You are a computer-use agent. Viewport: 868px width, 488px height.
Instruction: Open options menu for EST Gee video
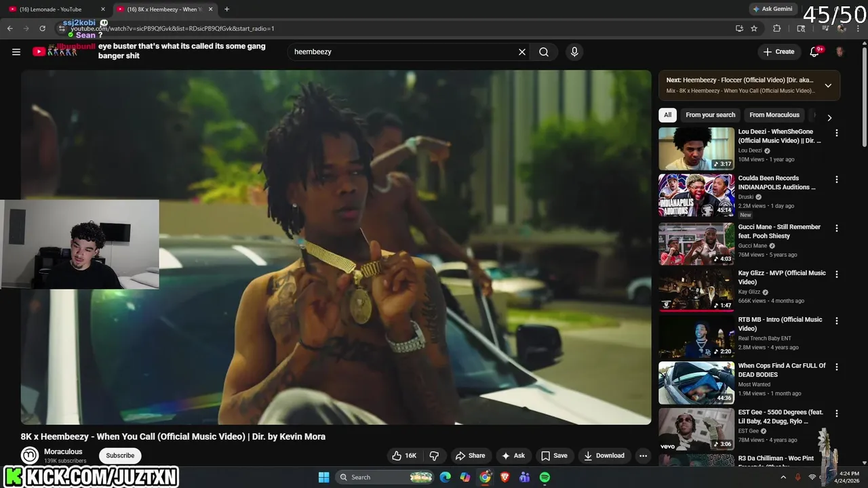pyautogui.click(x=836, y=413)
